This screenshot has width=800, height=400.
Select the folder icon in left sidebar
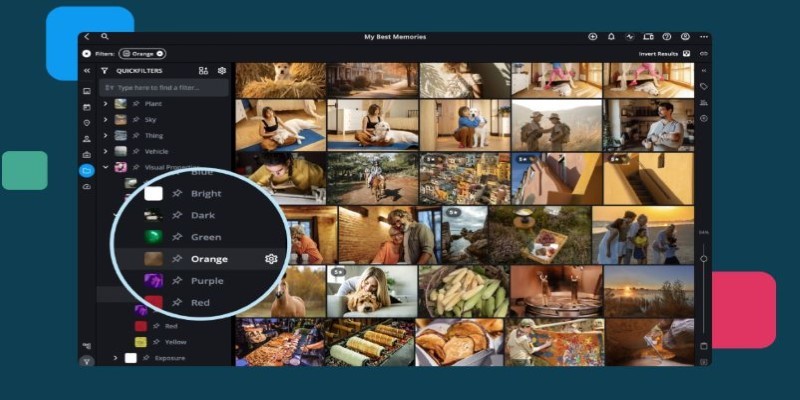pos(87,171)
